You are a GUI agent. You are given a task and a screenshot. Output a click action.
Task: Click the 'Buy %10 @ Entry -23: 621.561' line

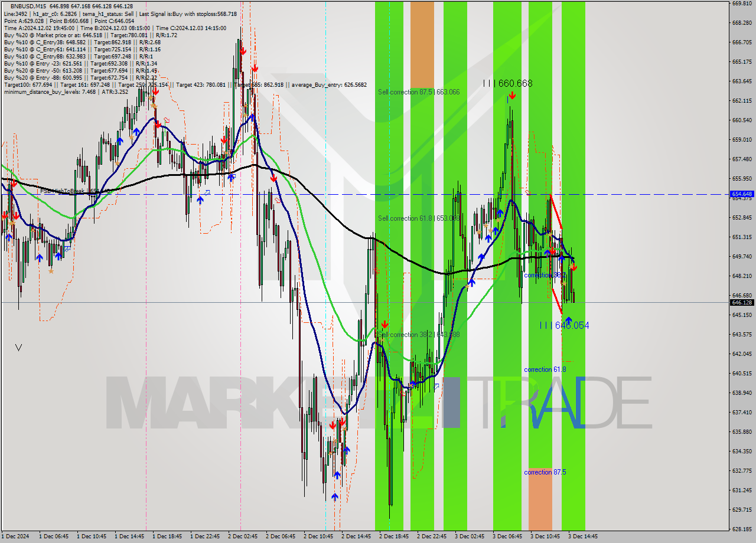[x=80, y=63]
